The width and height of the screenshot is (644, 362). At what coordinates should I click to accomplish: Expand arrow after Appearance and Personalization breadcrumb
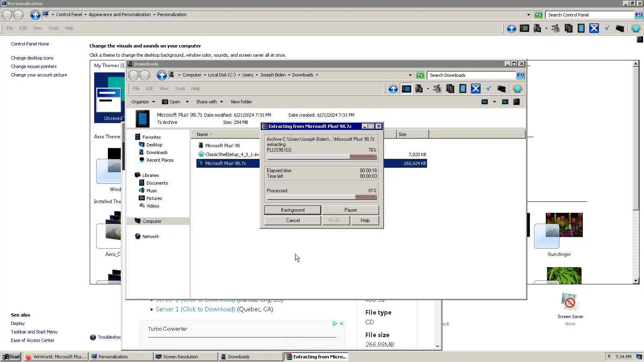tap(154, 15)
